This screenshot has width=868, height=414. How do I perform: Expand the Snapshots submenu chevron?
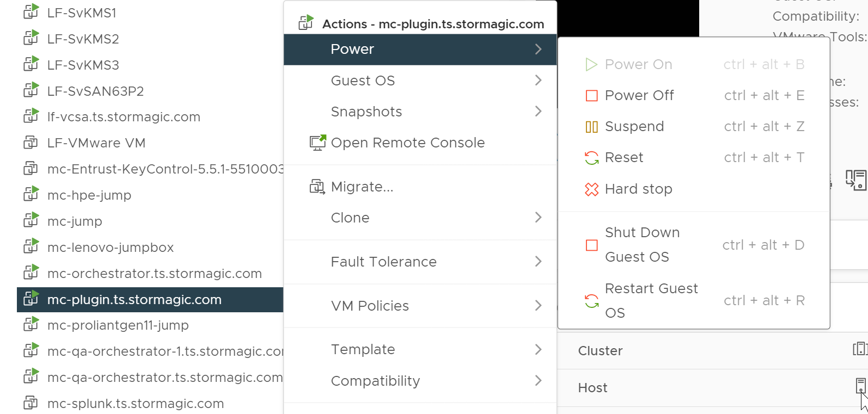click(538, 112)
